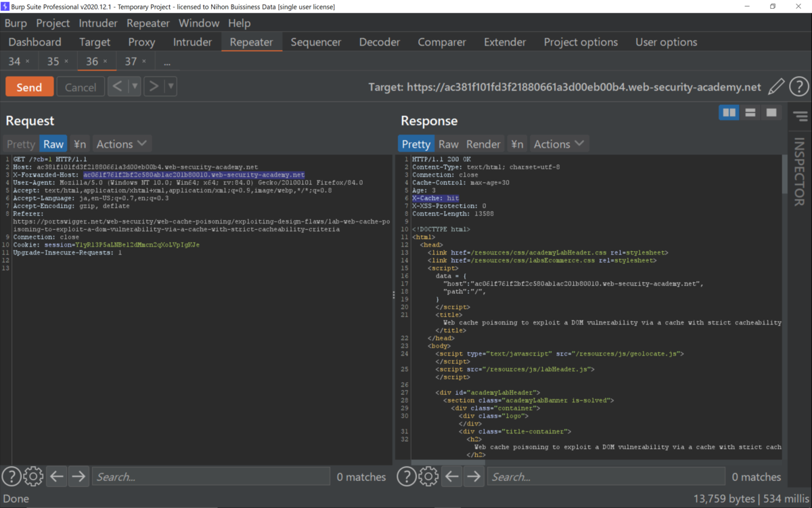
Task: Click the X-Cache: hit response header
Action: click(x=435, y=198)
